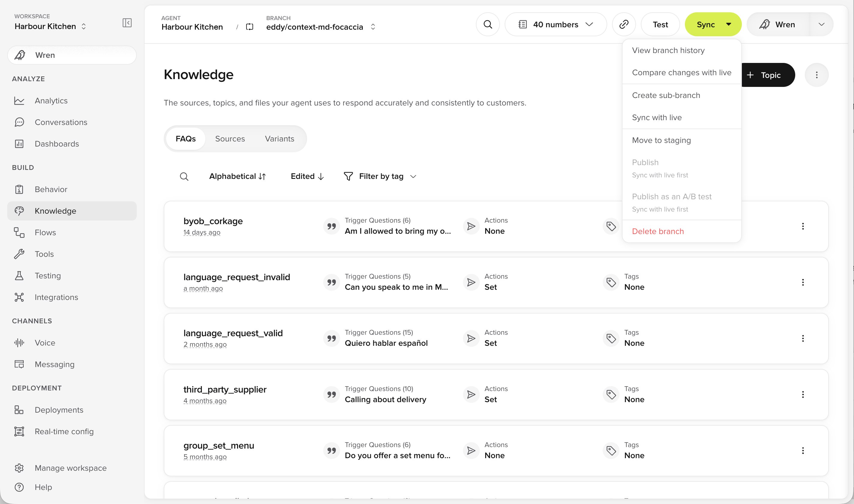This screenshot has height=504, width=854.
Task: Open the Help page
Action: (72, 487)
